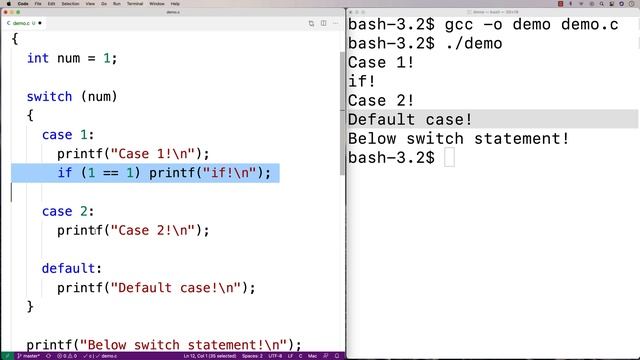Open the errors and warnings indicator
The image size is (640, 360).
pos(67,356)
